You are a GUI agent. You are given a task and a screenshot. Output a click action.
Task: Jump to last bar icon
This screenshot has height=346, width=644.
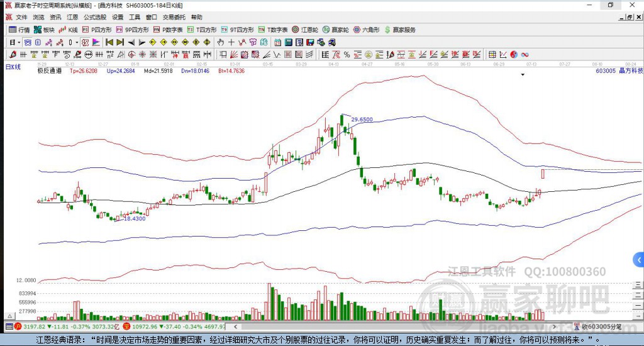(120, 42)
